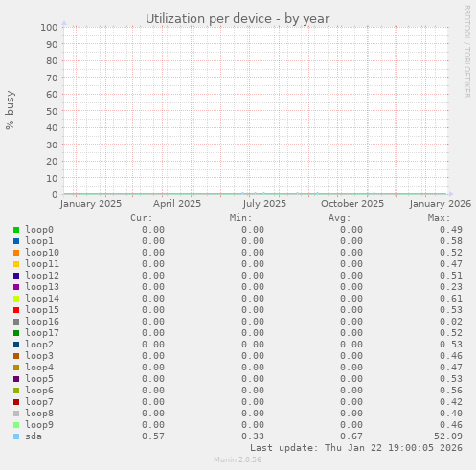
Task: Click the loop13 max value 0.23
Action: [x=451, y=287]
